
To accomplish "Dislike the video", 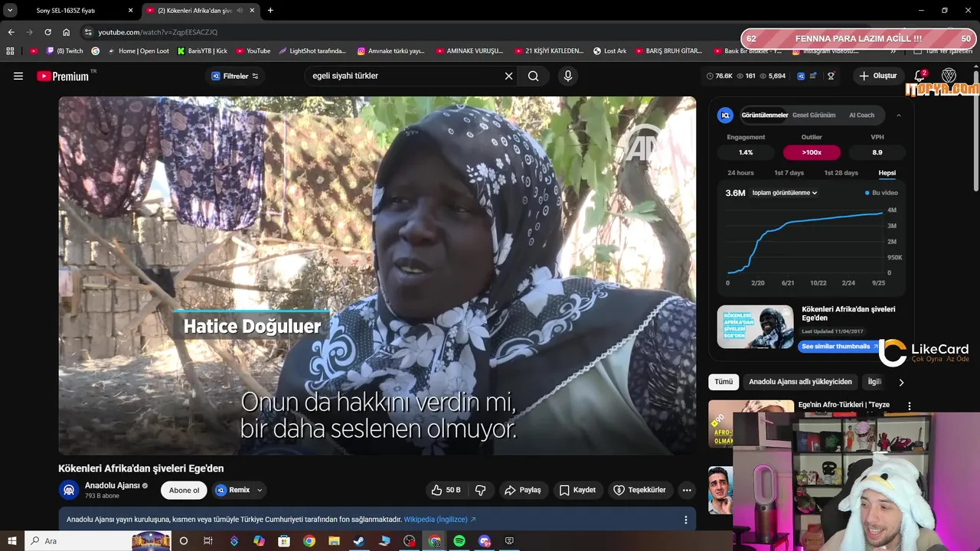I will tap(481, 490).
